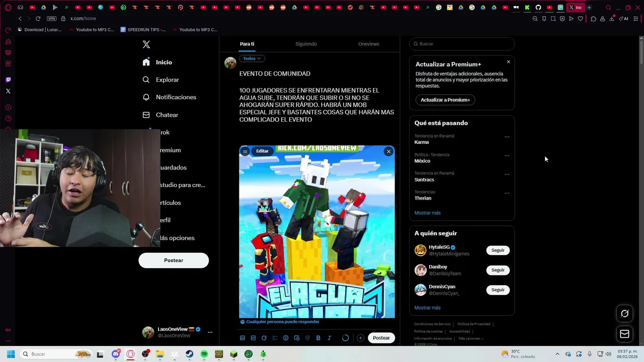Click the sidebar Postear button
This screenshot has width=644, height=362.
tap(174, 260)
